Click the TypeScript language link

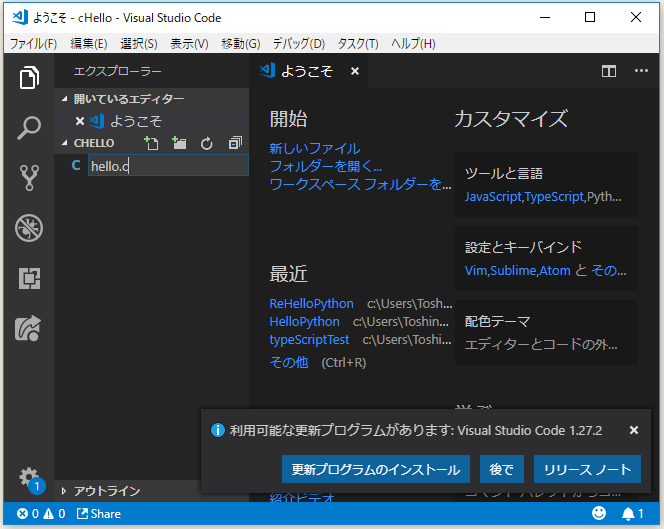point(554,197)
